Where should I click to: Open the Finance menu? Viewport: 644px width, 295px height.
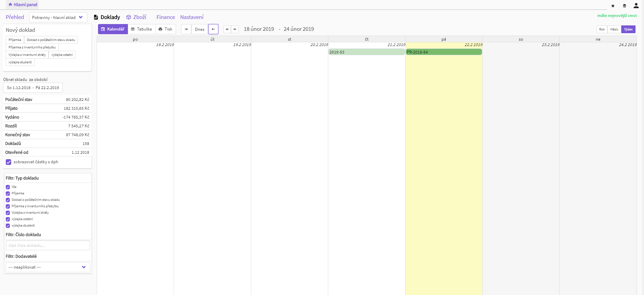[x=165, y=17]
